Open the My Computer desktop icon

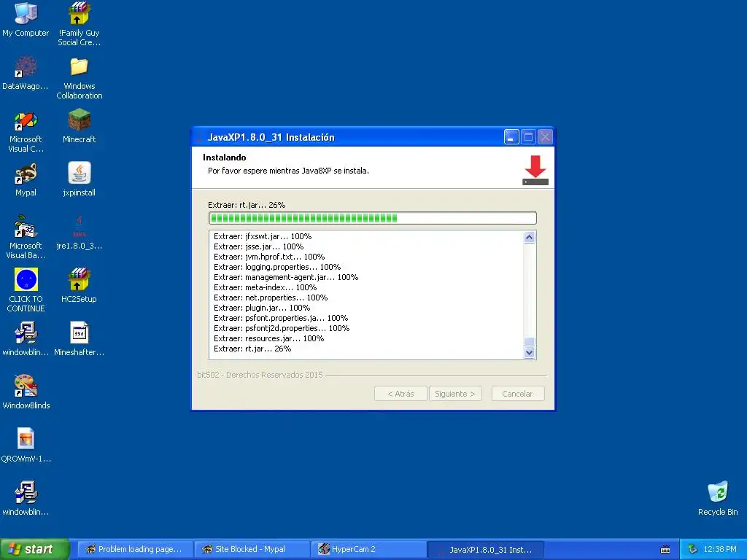[x=26, y=13]
